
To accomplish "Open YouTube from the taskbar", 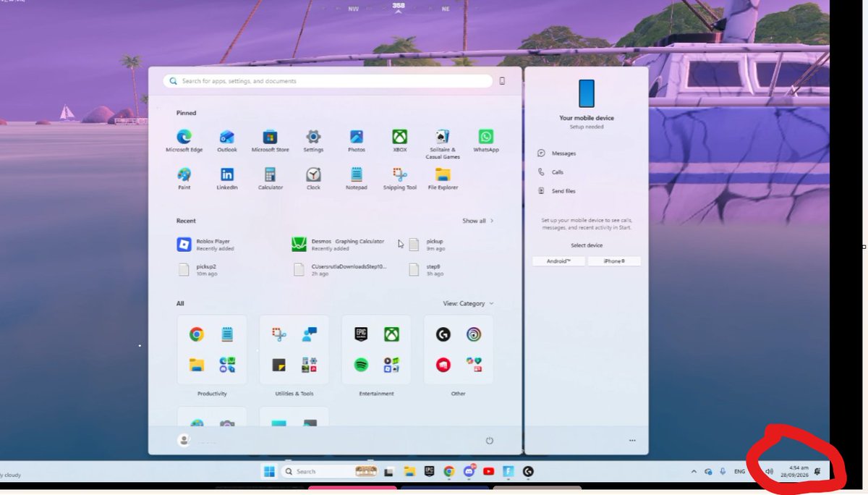I will click(488, 471).
